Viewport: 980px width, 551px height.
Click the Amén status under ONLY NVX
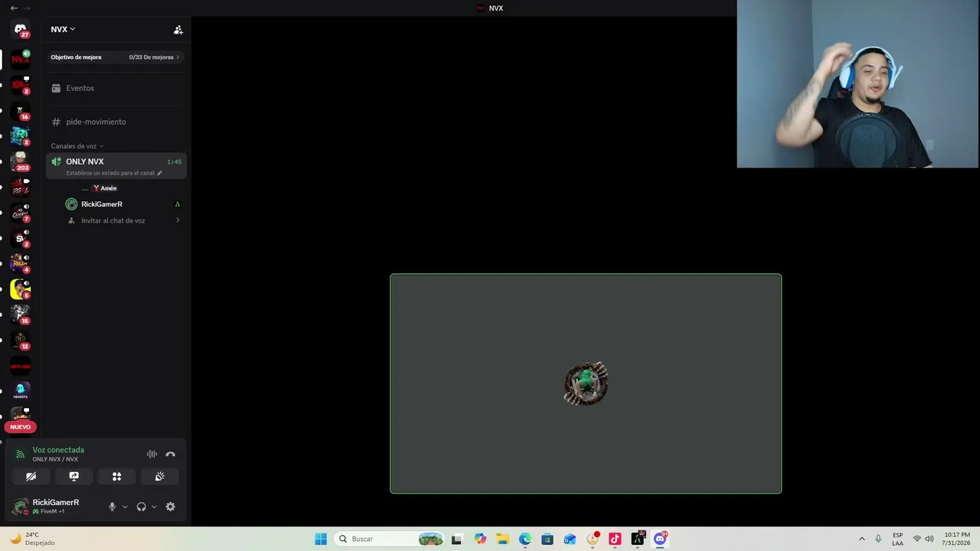click(x=105, y=188)
